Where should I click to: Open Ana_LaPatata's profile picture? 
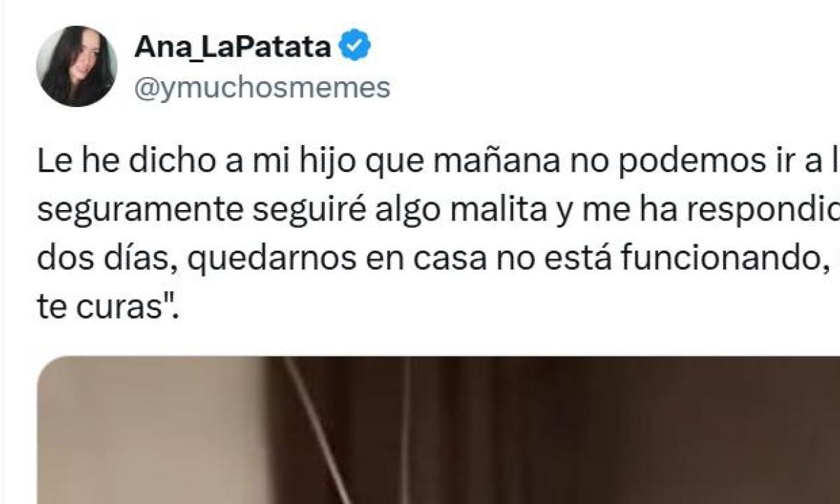click(76, 66)
